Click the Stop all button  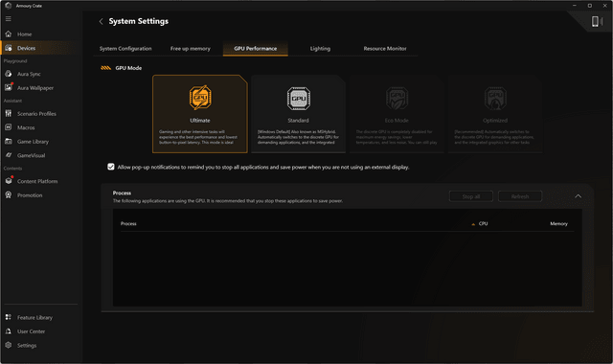point(471,196)
